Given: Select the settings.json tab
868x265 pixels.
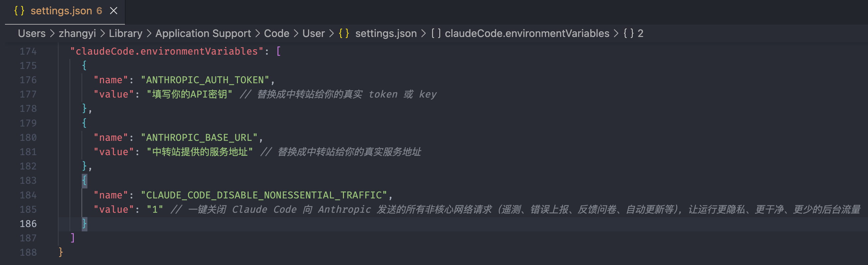Looking at the screenshot, I should [x=61, y=11].
